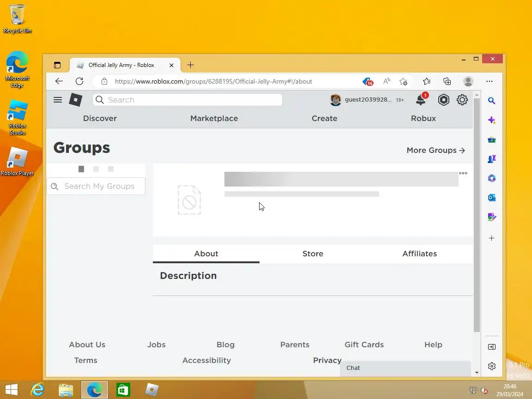Screen dimensions: 532x399
Task: Open guest2039928 profile avatar
Action: click(335, 100)
